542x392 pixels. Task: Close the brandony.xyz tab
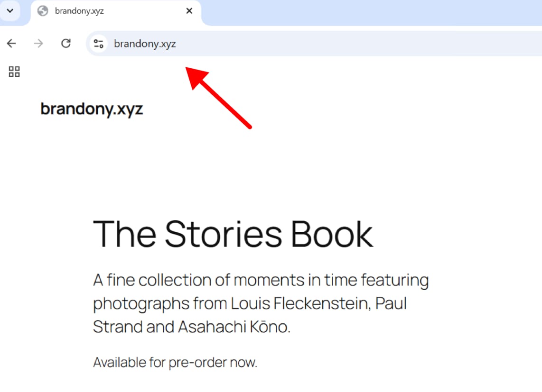tap(189, 11)
